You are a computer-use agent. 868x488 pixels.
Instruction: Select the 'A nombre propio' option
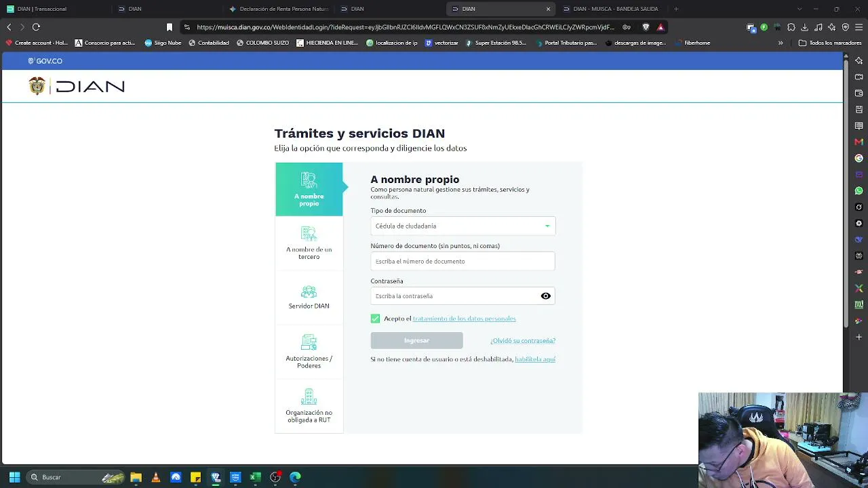pos(309,189)
